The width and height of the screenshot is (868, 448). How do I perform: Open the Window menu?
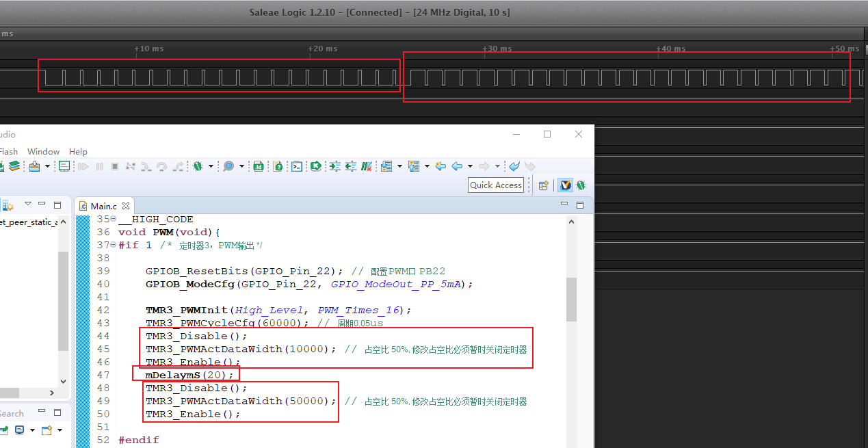point(43,151)
